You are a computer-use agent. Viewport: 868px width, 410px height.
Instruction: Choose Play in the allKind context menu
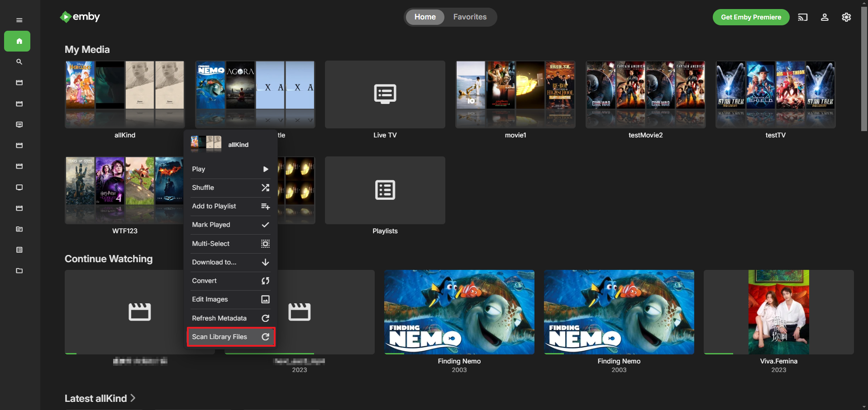click(x=230, y=169)
